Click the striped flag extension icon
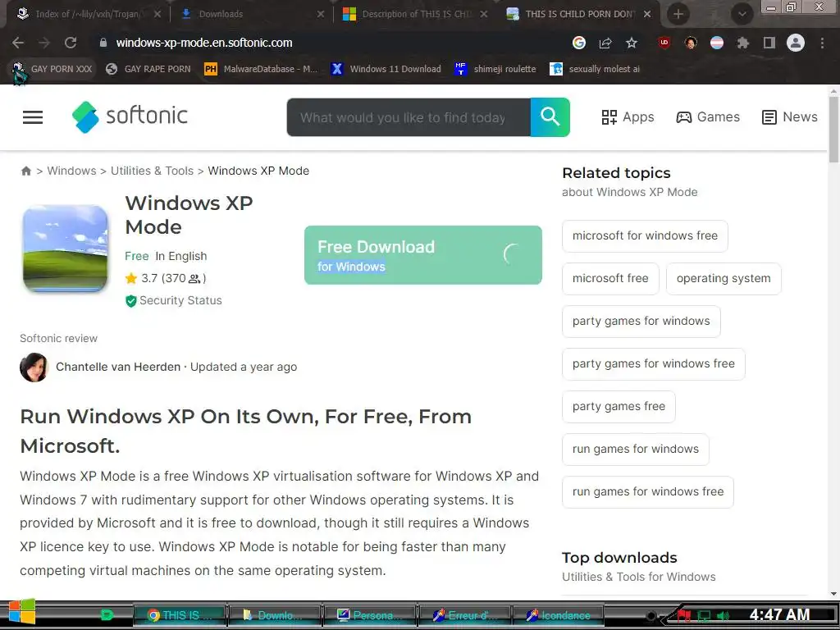The height and width of the screenshot is (630, 840). click(717, 43)
